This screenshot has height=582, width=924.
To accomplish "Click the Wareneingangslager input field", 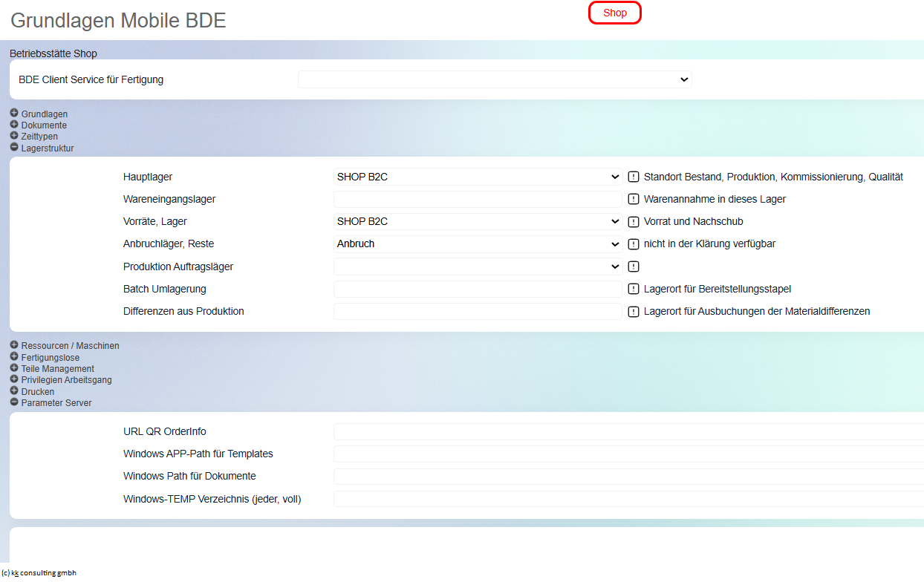I will coord(478,199).
